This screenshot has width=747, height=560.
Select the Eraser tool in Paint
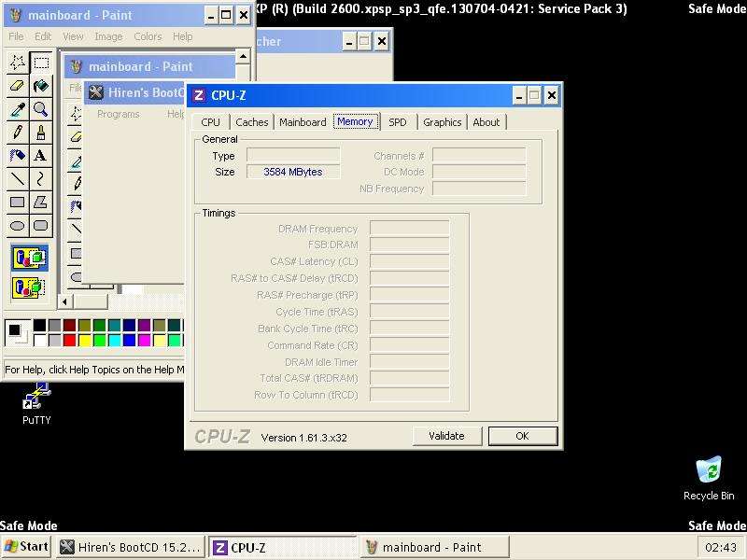click(x=17, y=86)
